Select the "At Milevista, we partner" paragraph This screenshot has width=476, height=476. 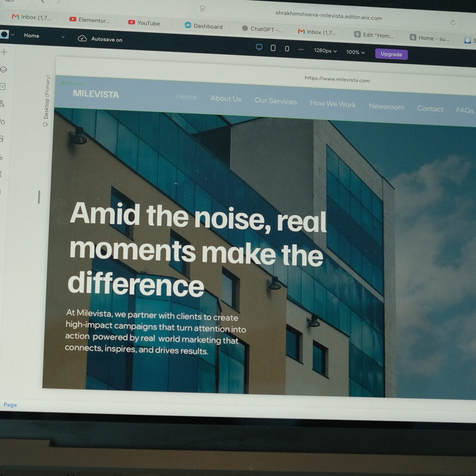click(x=156, y=332)
